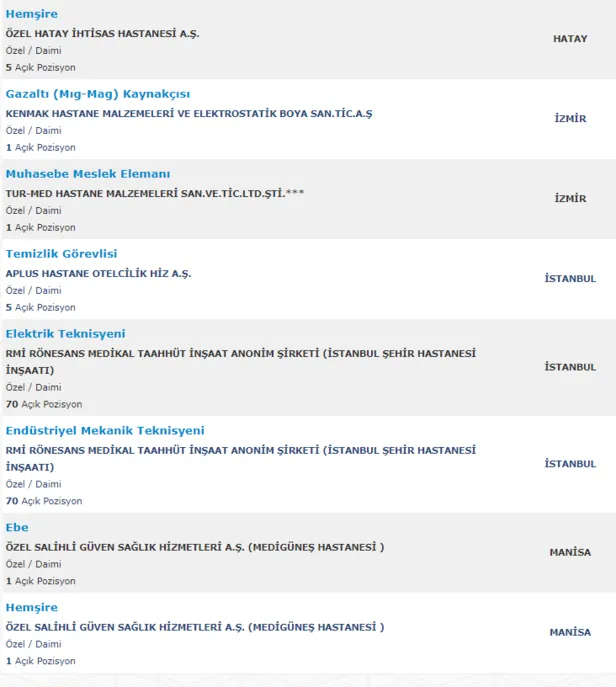The image size is (616, 687).
Task: Click MANİSA in the Ebe row
Action: pyautogui.click(x=570, y=552)
